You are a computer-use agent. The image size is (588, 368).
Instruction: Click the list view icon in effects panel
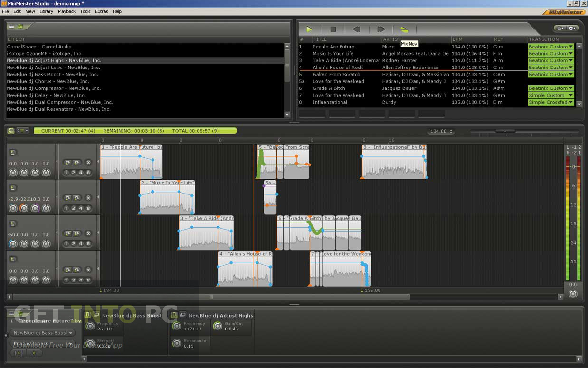tap(12, 26)
